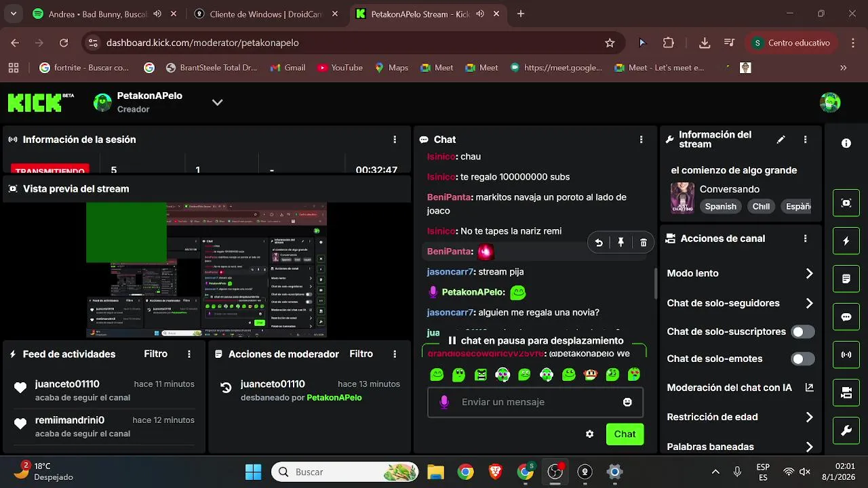
Task: Open AI chat moderation external link icon
Action: 809,388
